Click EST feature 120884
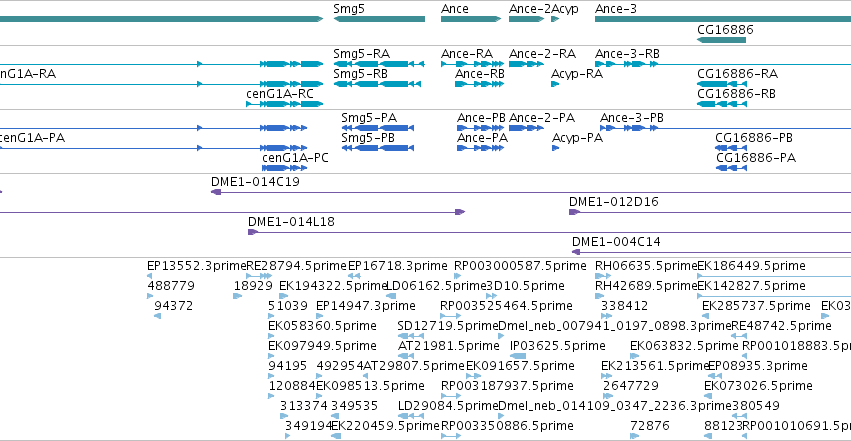851x441 pixels. point(292,386)
